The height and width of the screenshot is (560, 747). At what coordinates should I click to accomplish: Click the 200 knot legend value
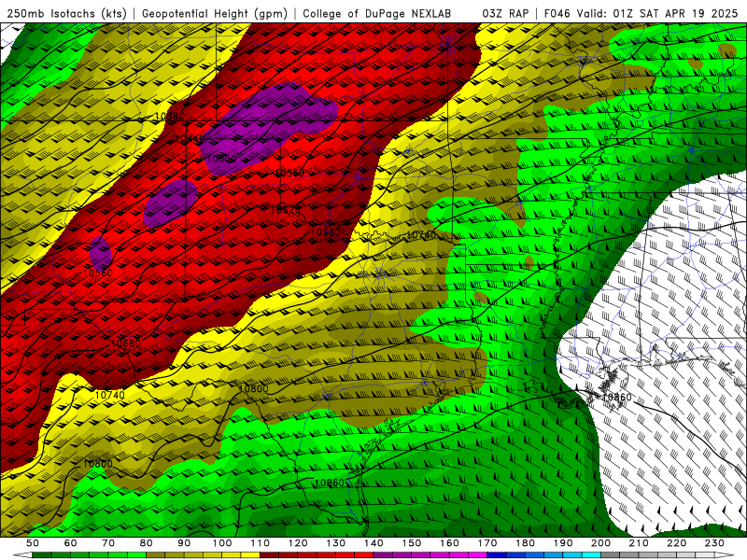tap(601, 543)
